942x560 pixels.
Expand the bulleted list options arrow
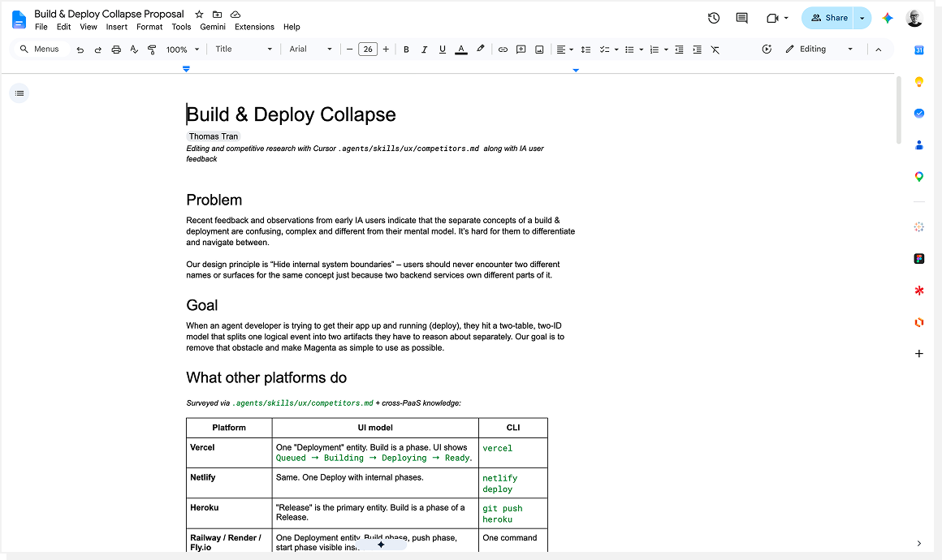pyautogui.click(x=641, y=50)
